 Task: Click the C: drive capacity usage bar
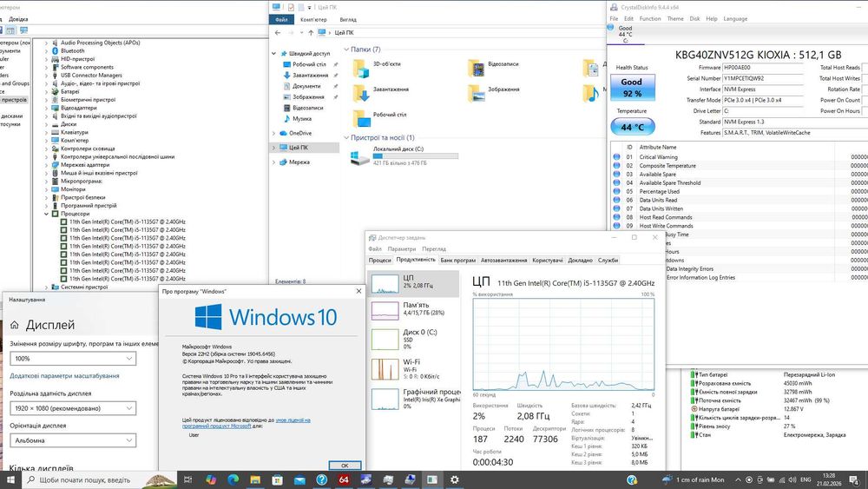click(x=415, y=156)
